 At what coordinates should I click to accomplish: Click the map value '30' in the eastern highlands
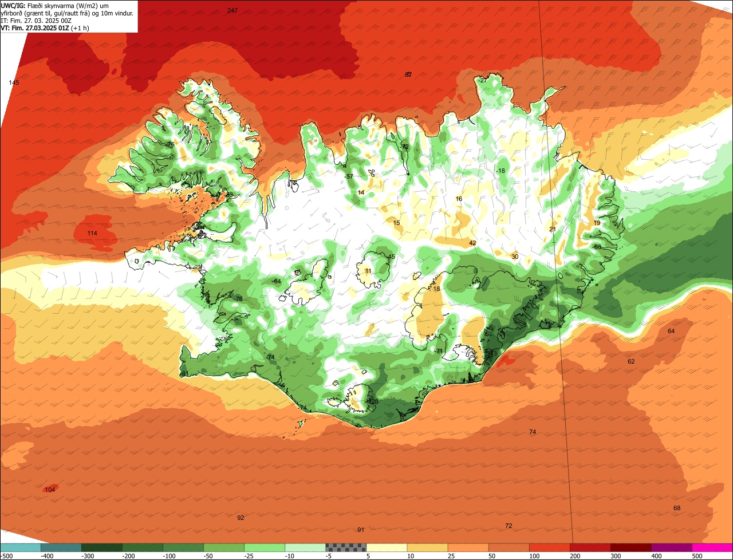[515, 257]
